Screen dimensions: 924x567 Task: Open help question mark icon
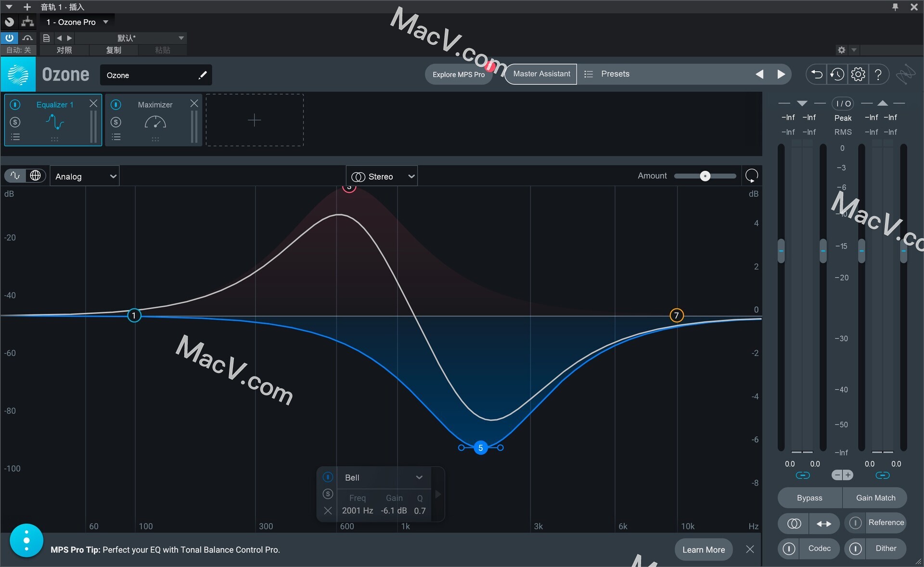coord(878,74)
